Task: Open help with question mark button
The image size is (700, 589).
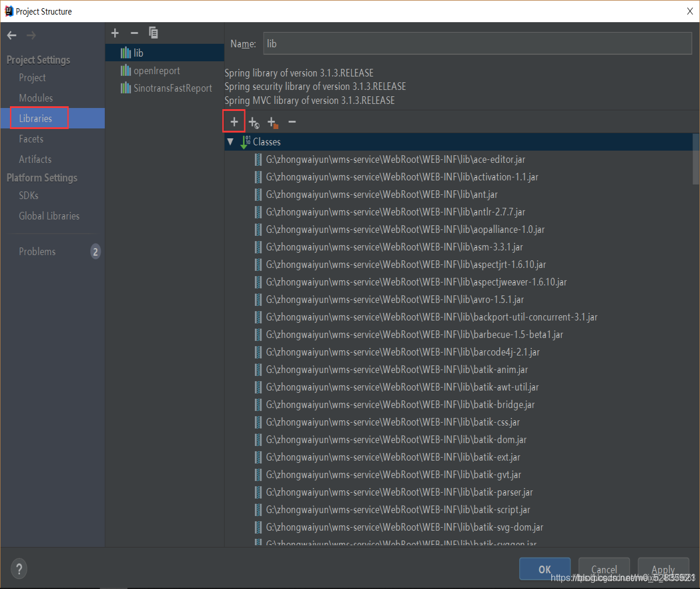Action: [x=19, y=569]
